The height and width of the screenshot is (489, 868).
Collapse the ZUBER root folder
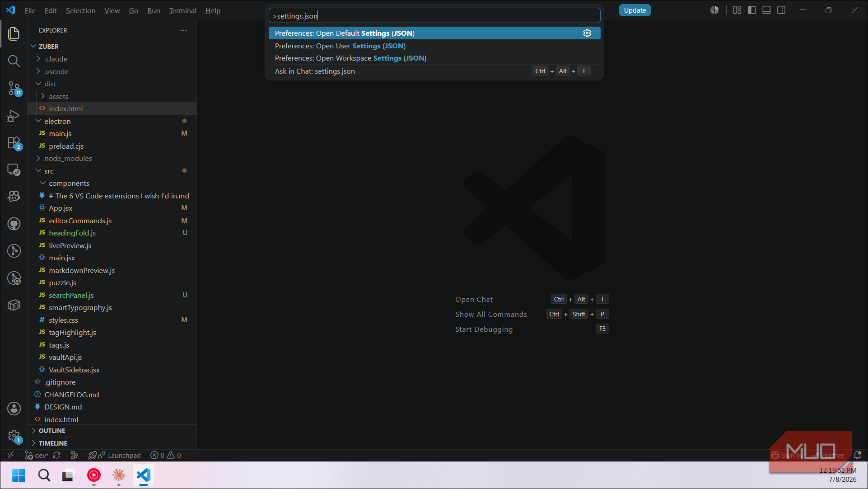tap(112, 47)
